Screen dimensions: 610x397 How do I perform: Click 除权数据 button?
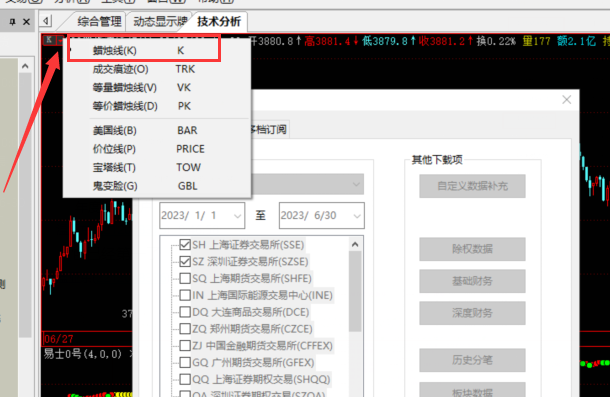click(x=472, y=249)
